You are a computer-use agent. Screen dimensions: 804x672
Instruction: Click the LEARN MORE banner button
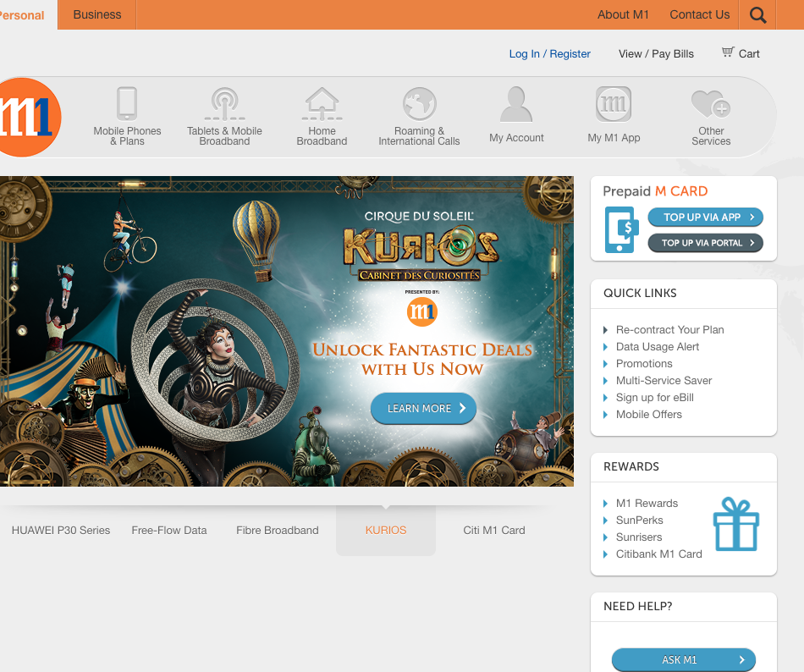423,409
